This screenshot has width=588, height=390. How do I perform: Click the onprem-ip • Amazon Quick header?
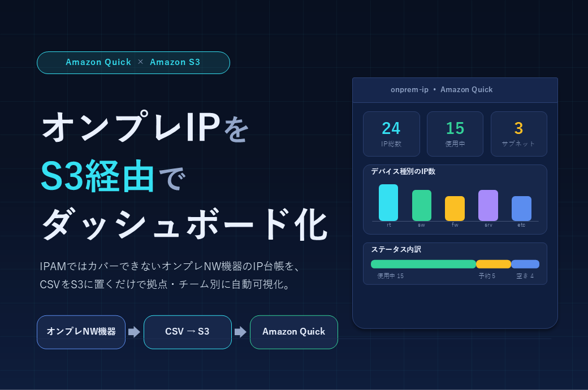[455, 90]
